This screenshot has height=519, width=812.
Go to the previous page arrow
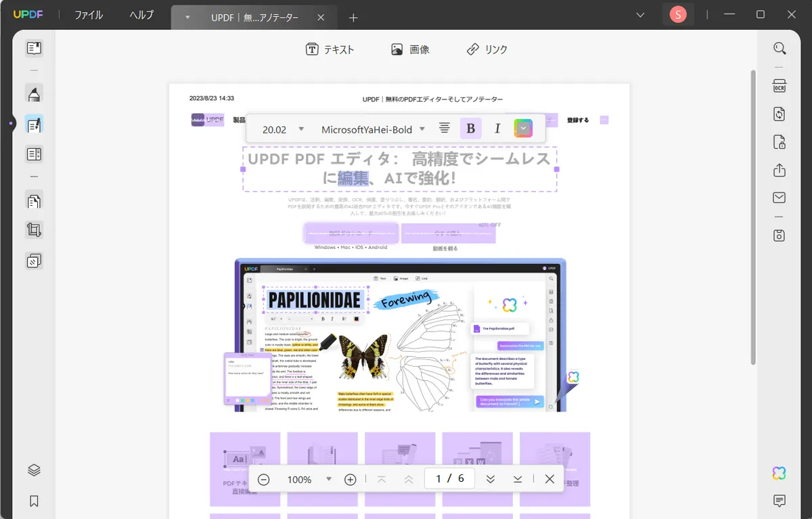coord(409,479)
